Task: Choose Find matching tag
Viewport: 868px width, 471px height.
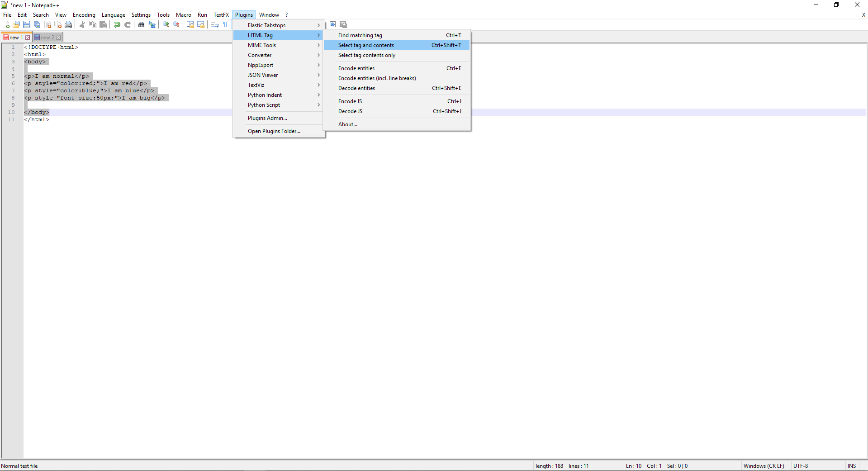Action: 397,35
